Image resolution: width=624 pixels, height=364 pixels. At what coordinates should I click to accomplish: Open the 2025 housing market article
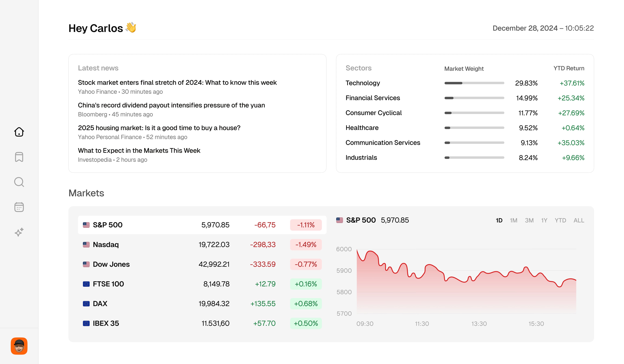159,128
